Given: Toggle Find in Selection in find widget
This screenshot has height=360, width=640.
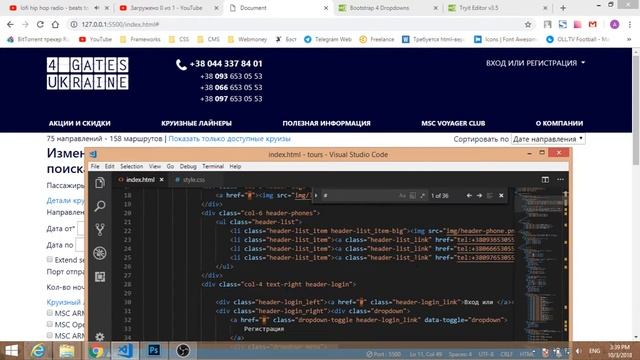Looking at the screenshot, I should point(490,196).
